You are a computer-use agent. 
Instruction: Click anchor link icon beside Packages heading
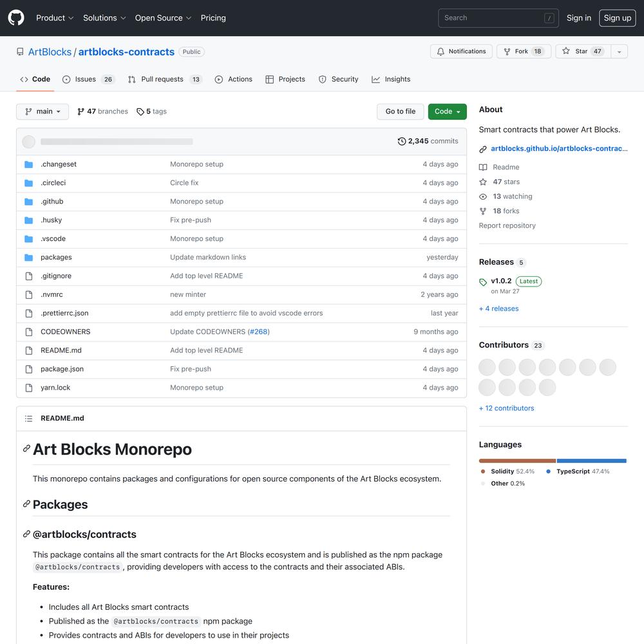[26, 504]
